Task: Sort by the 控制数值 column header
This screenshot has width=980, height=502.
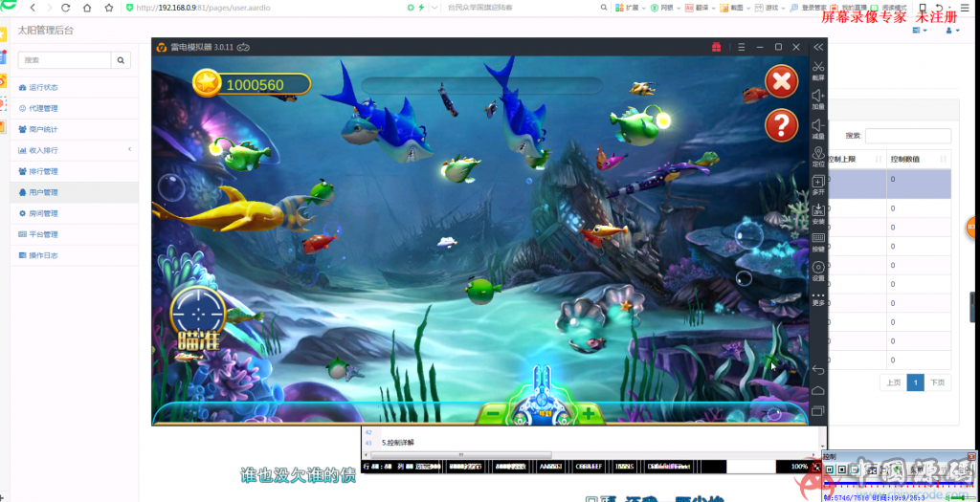Action: 919,160
